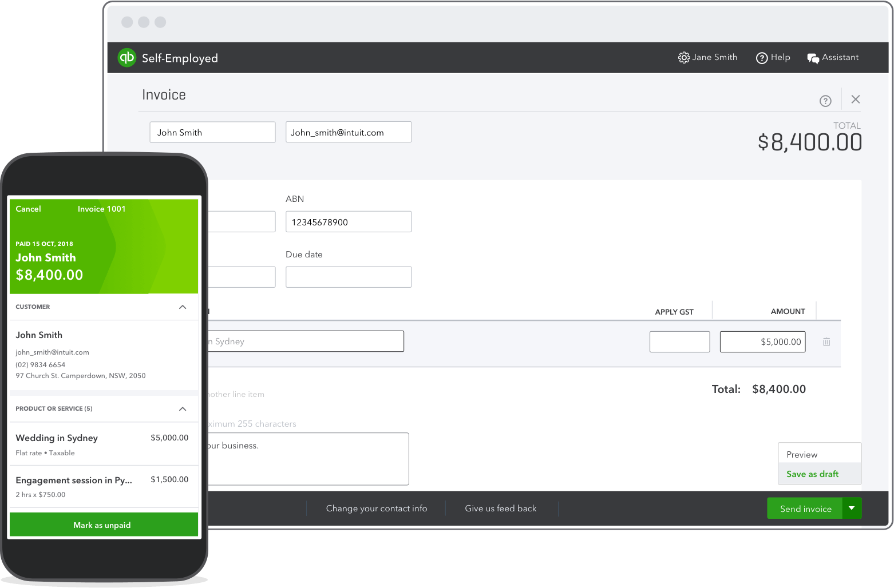Open Give us feed back link
This screenshot has height=588, width=894.
(501, 508)
